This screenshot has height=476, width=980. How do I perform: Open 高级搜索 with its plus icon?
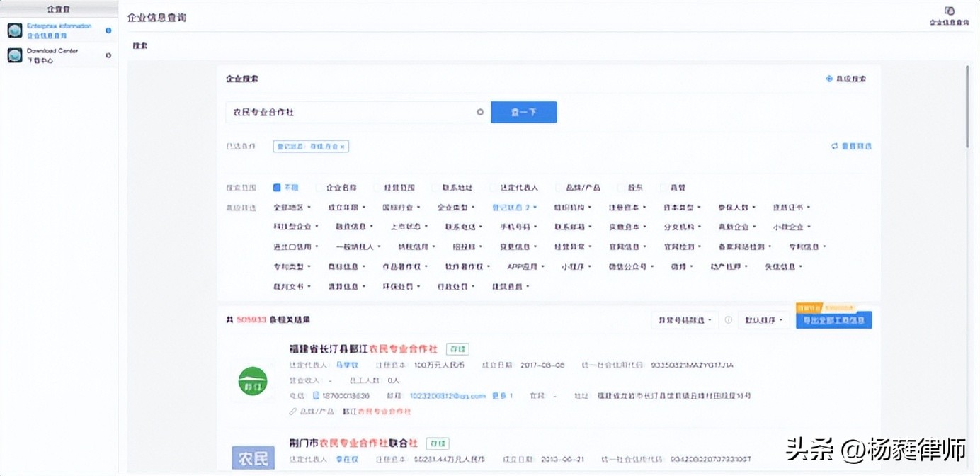click(x=831, y=78)
